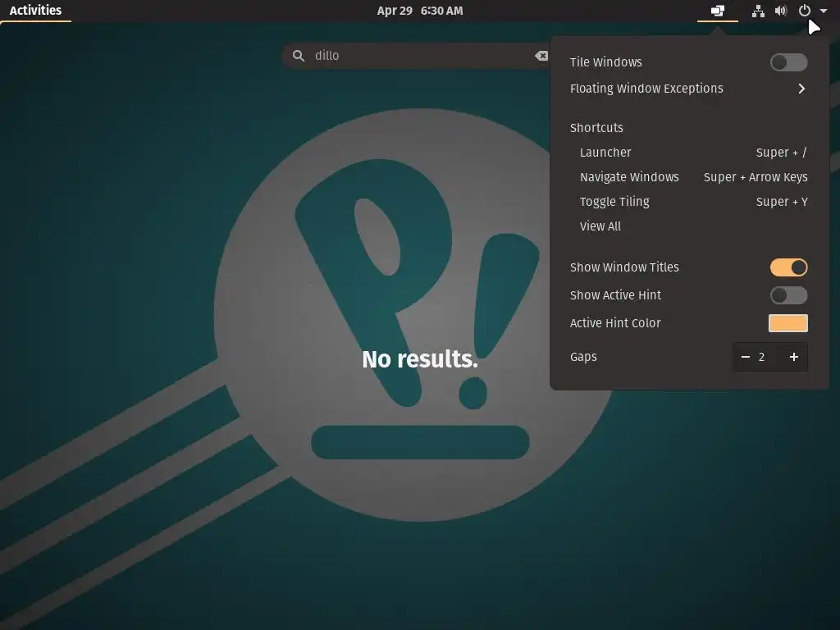Open system menu dropdown arrow
This screenshot has width=840, height=630.
(x=824, y=11)
